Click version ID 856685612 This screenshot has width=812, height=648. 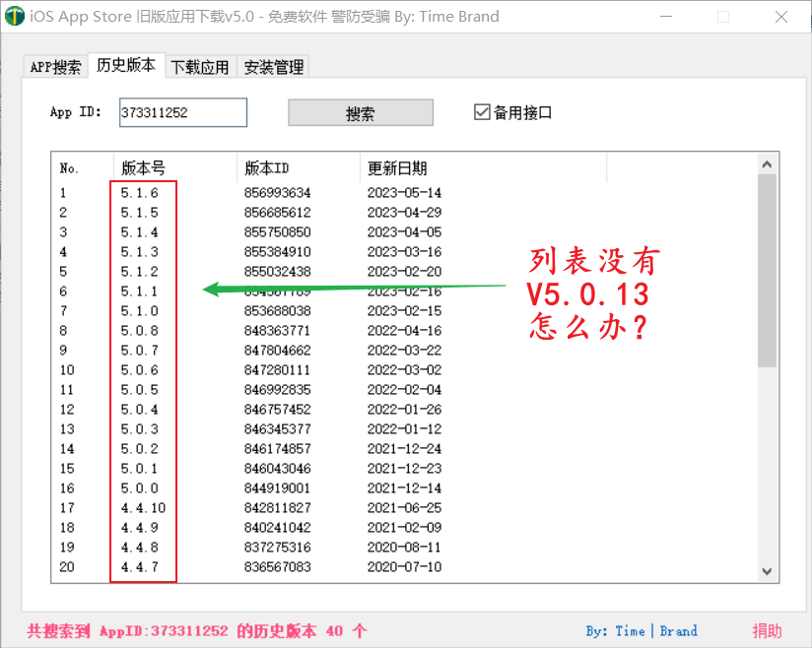[x=278, y=212]
